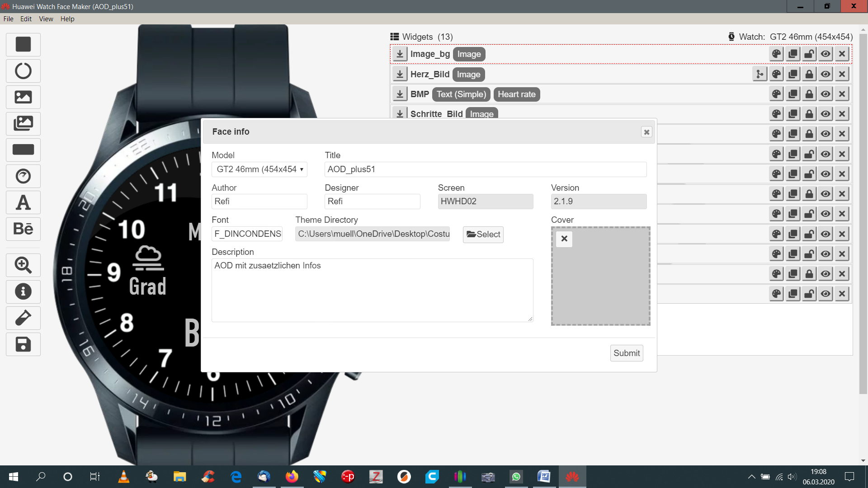
Task: Click the Watch GT2 46mm label
Action: (x=791, y=37)
